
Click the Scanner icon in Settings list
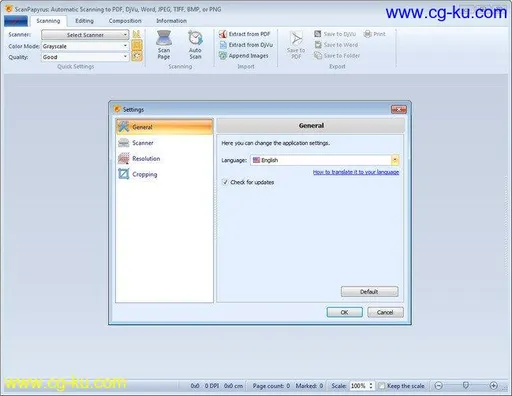point(124,143)
